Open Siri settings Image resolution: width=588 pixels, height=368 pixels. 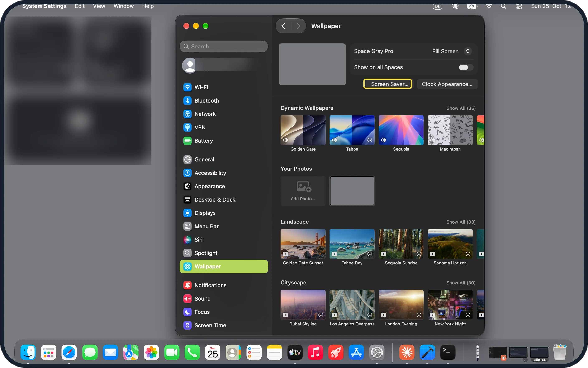tap(224, 240)
